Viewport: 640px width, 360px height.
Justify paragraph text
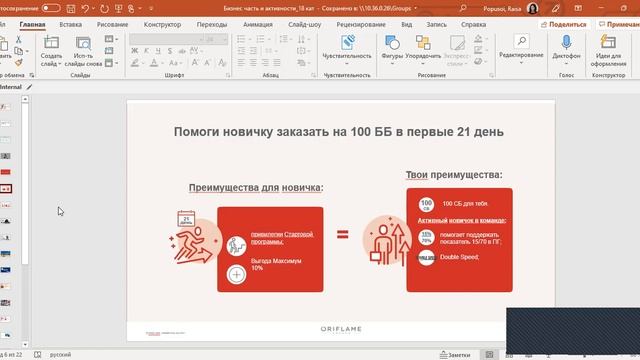[277, 63]
